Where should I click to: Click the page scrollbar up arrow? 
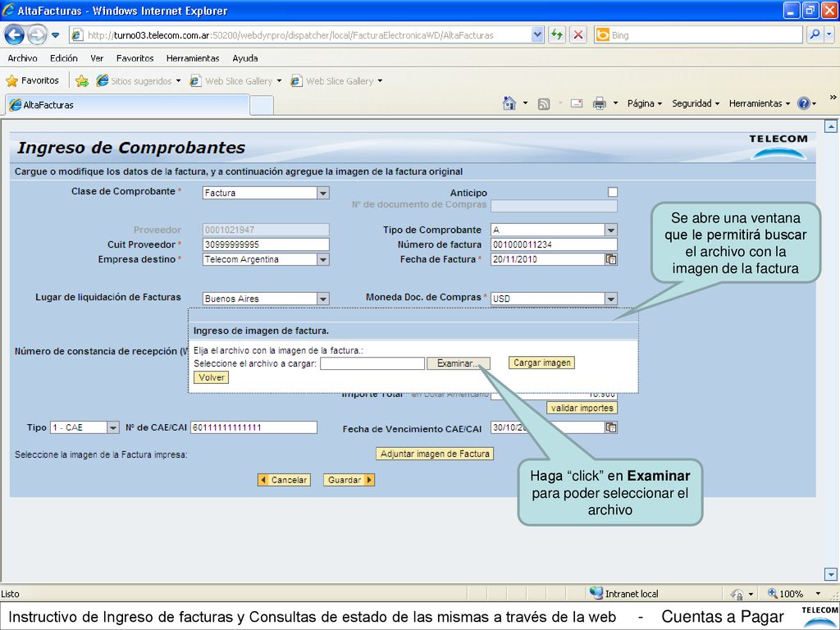(x=830, y=126)
